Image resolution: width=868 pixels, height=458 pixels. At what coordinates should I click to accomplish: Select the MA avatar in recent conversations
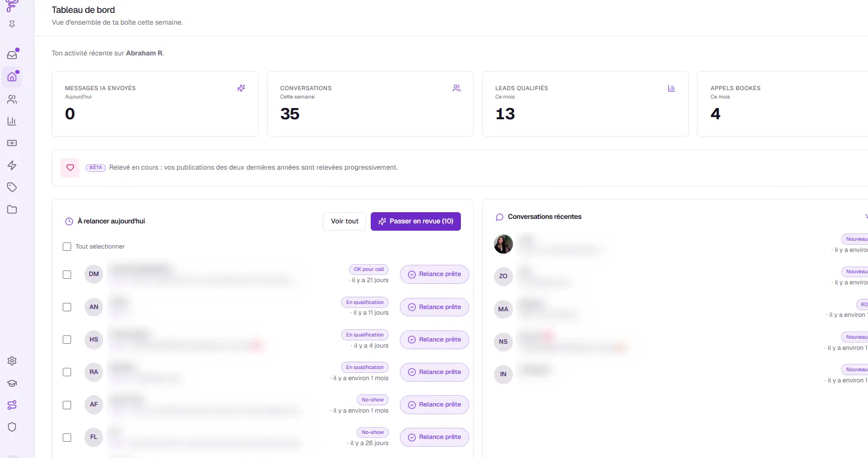click(503, 309)
